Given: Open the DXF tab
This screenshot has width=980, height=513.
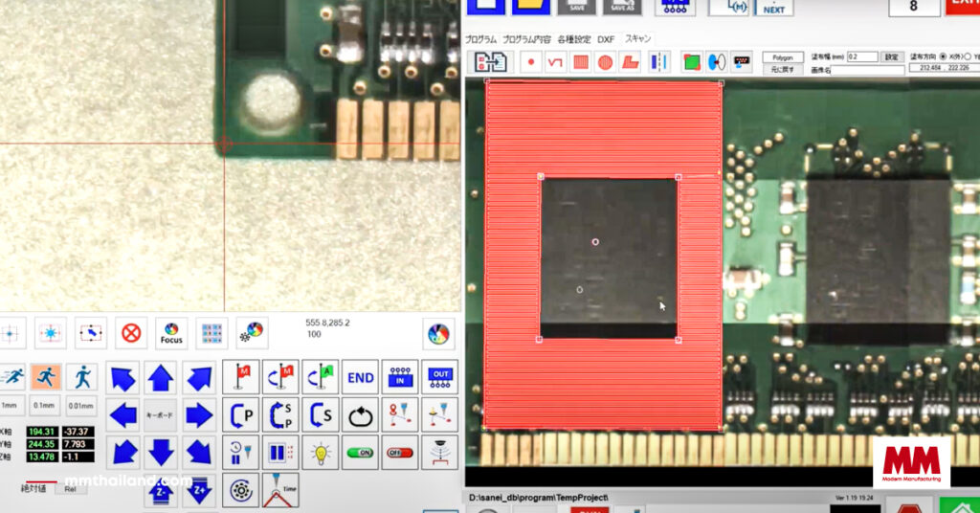Looking at the screenshot, I should tap(606, 39).
